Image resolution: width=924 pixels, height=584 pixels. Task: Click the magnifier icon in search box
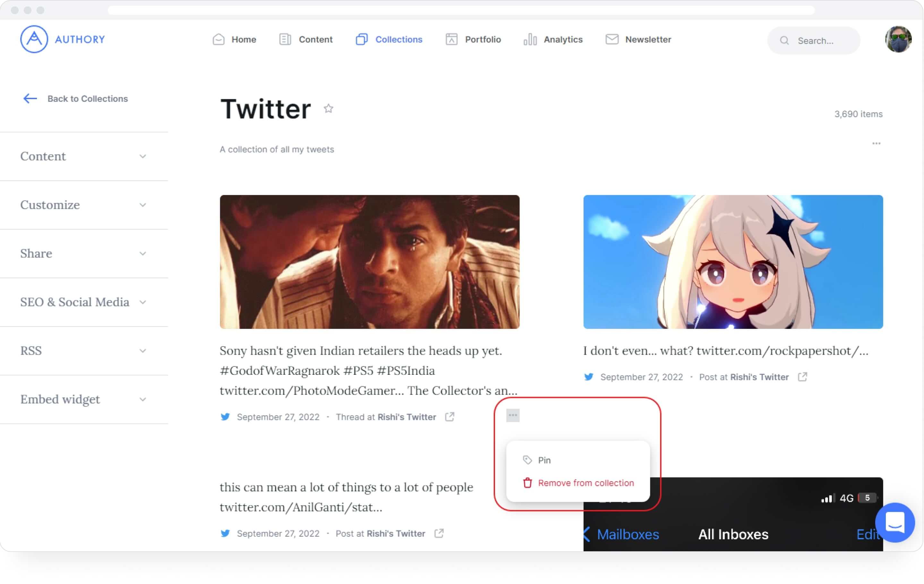pos(784,40)
